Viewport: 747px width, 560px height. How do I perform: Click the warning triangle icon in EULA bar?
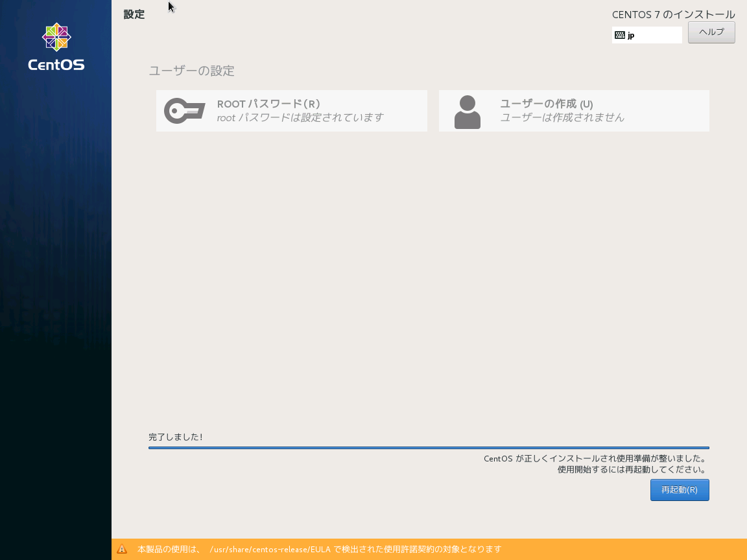click(122, 549)
